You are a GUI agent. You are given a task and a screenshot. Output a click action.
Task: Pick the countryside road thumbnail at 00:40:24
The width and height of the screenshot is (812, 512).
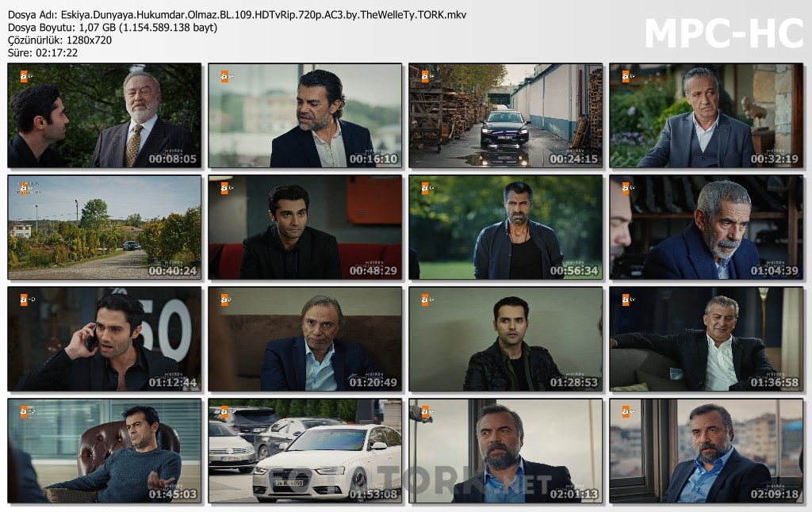[104, 227]
